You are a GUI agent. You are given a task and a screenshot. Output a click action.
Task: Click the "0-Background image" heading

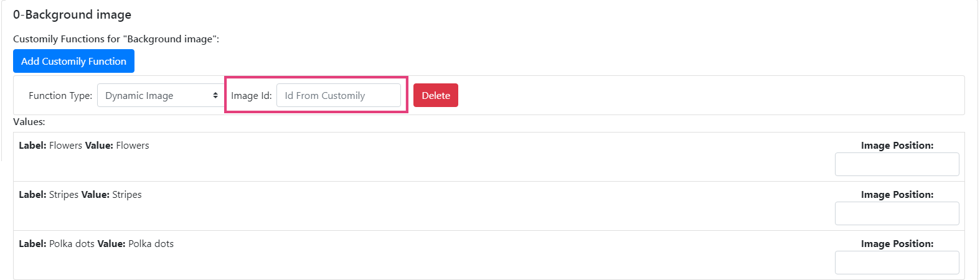pos(72,14)
